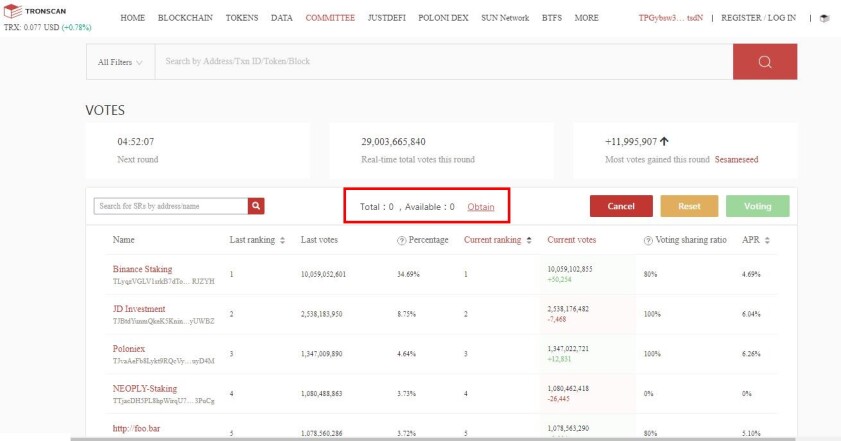This screenshot has height=441, width=841.
Task: Focus the Search for SRs input field
Action: click(x=171, y=206)
